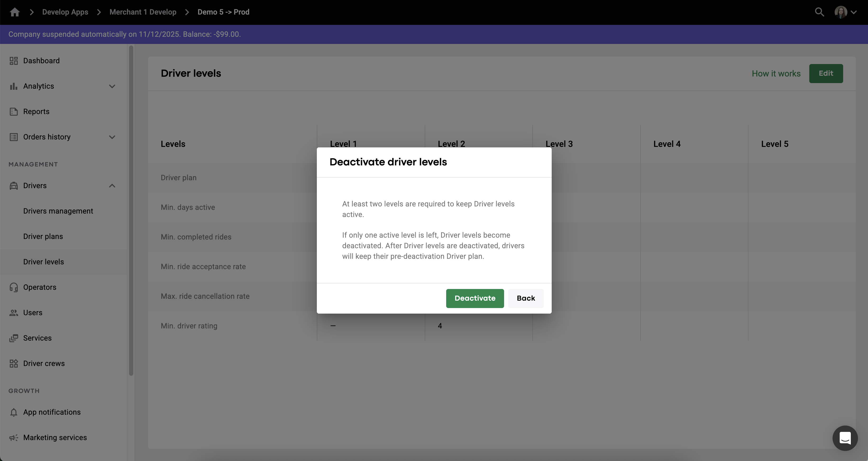Collapse the Drivers section chevron
The image size is (868, 461).
point(112,186)
